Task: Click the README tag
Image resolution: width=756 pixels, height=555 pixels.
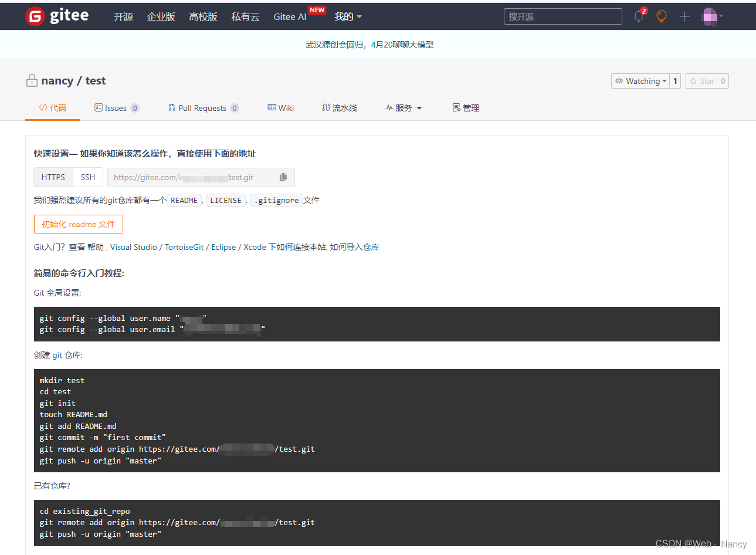Action: [x=184, y=201]
